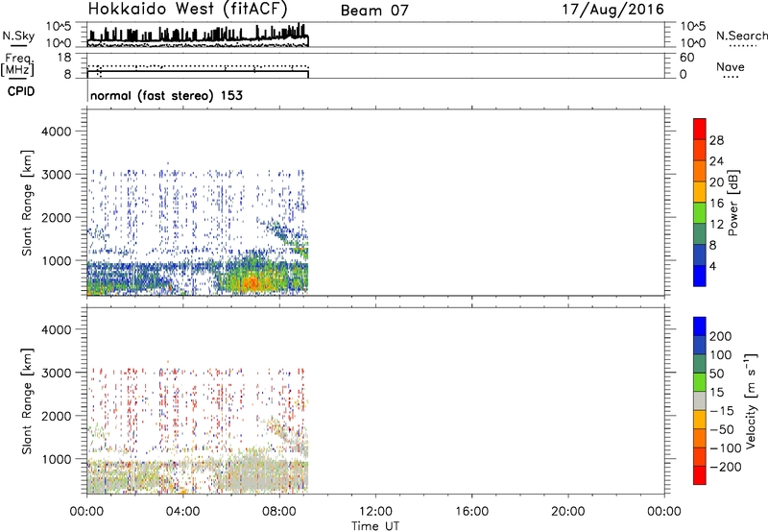768x532 pixels.
Task: Pick the blue top segment of velocity colorbar
Action: [x=700, y=326]
